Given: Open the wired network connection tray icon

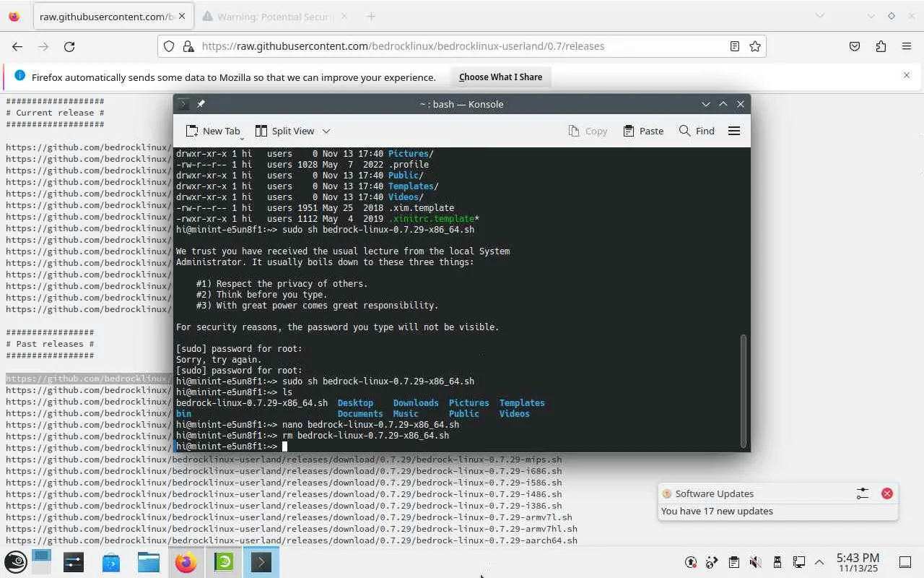Looking at the screenshot, I should pos(798,562).
